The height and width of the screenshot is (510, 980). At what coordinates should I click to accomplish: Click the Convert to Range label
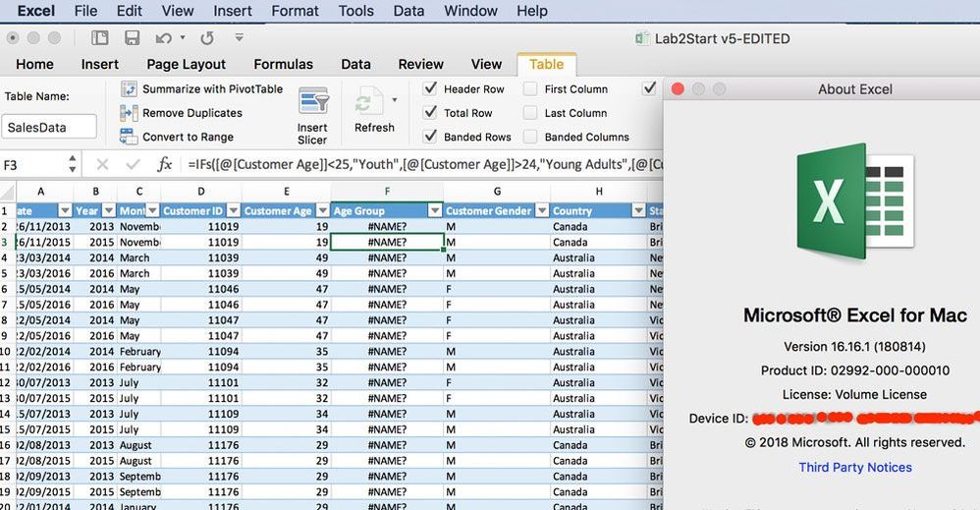click(x=189, y=137)
